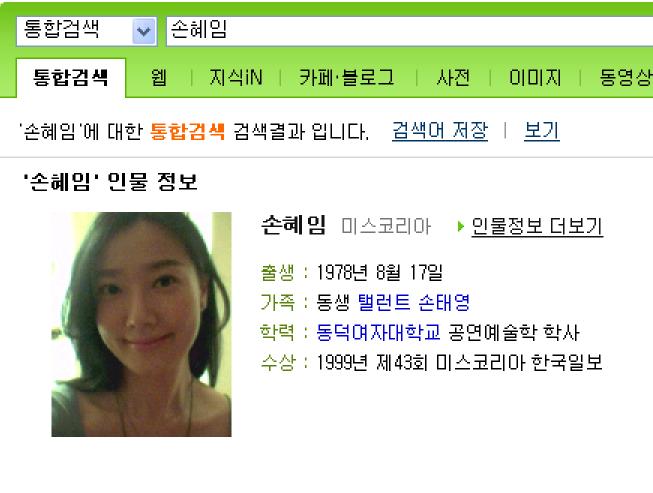Open the 인물정보 더보기 link
This screenshot has width=653, height=493.
tap(537, 227)
